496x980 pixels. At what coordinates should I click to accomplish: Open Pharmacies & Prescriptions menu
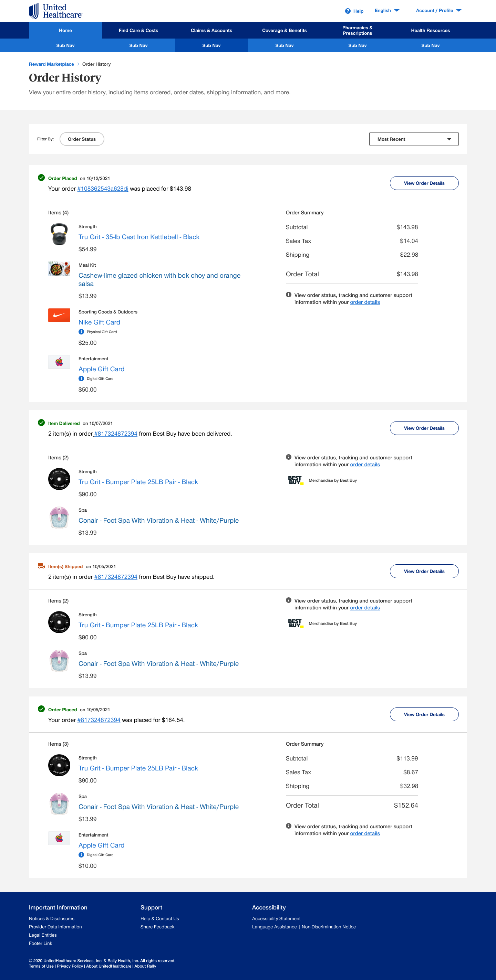click(357, 30)
